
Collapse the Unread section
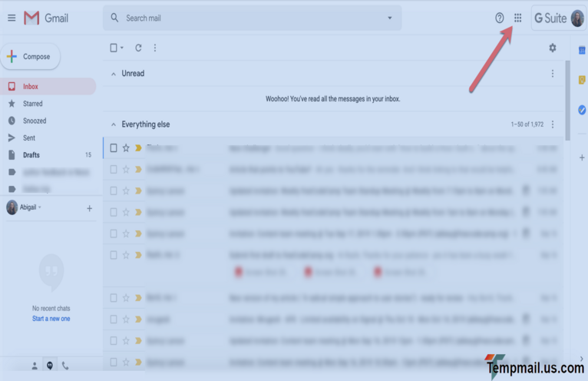coord(114,74)
